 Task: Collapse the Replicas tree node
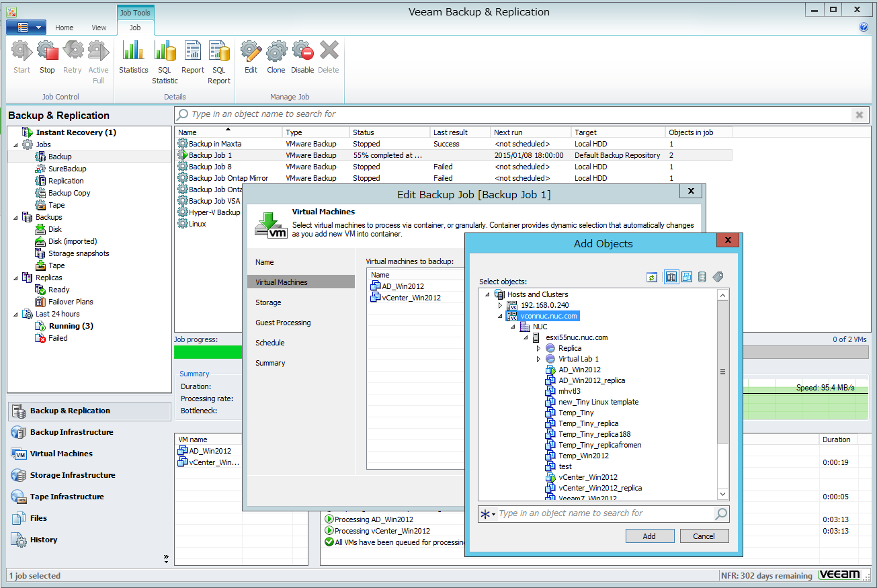click(16, 278)
